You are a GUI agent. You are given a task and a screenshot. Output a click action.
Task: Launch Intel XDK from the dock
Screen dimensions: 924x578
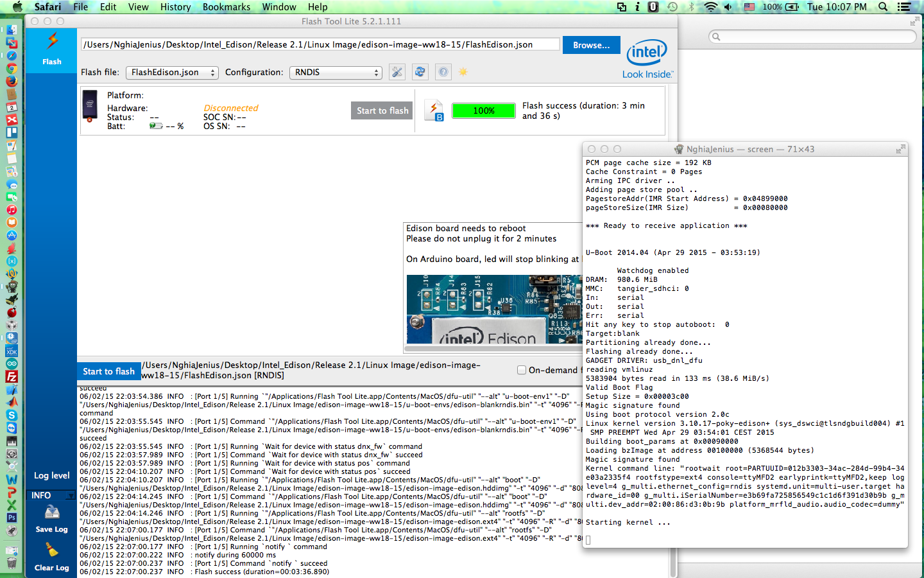(12, 351)
